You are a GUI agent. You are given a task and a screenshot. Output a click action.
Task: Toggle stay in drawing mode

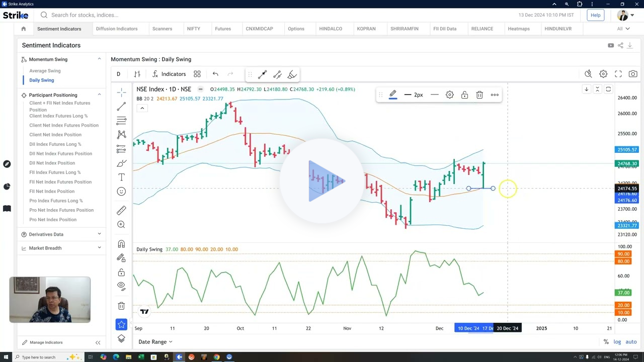tap(121, 258)
